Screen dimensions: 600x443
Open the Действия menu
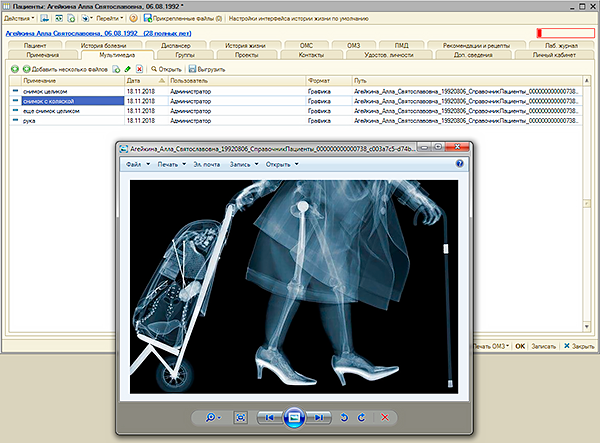click(x=18, y=19)
